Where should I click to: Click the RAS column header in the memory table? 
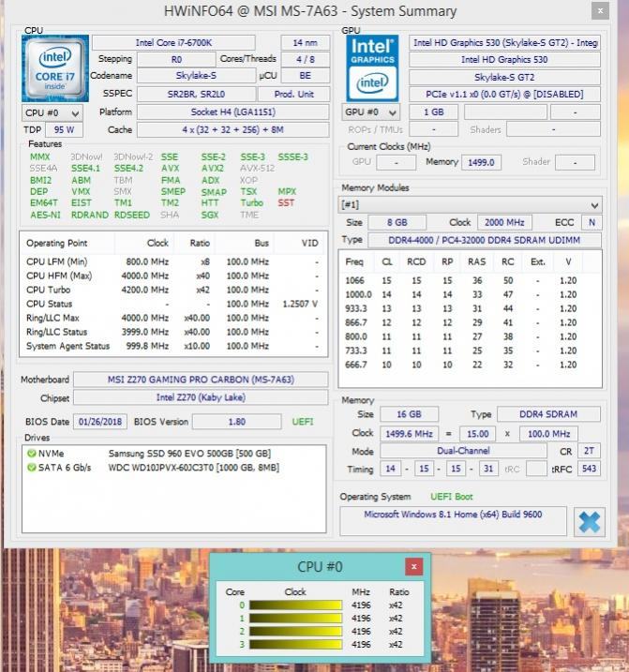(476, 261)
